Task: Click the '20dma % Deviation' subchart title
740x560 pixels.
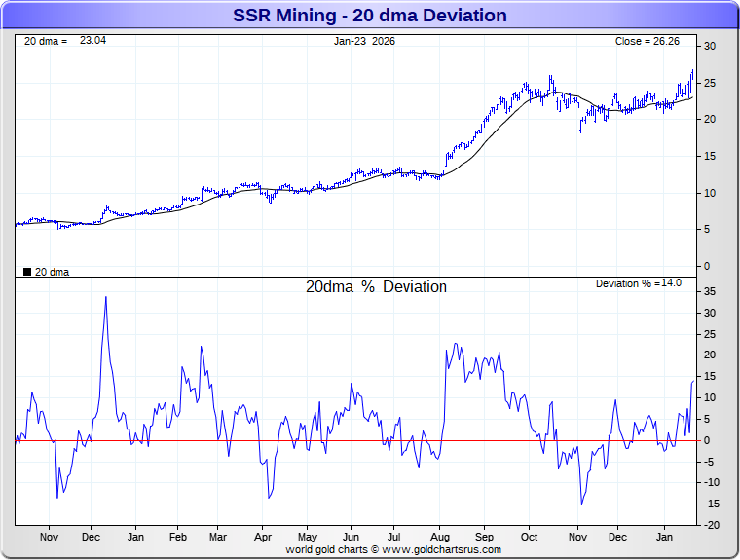Action: [376, 286]
